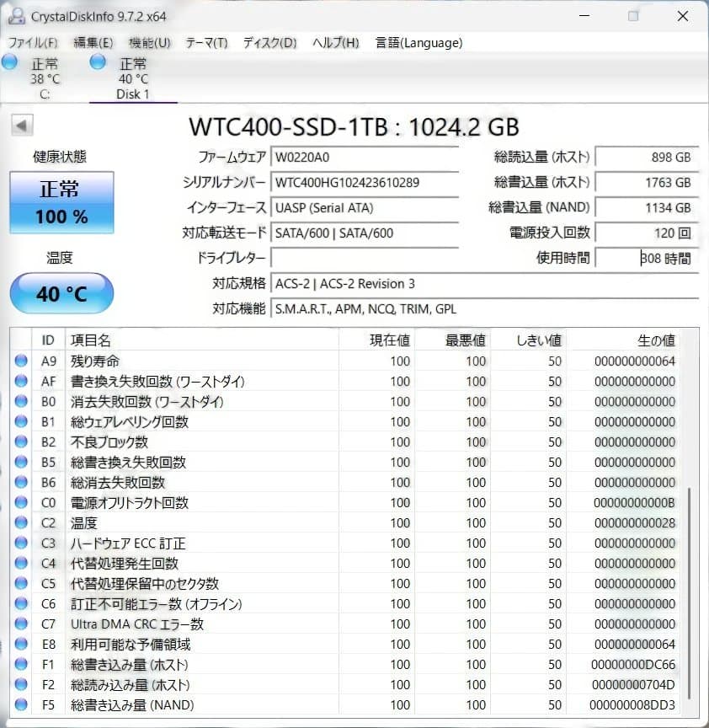
Task: Open the ディスク(D) menu
Action: (269, 43)
